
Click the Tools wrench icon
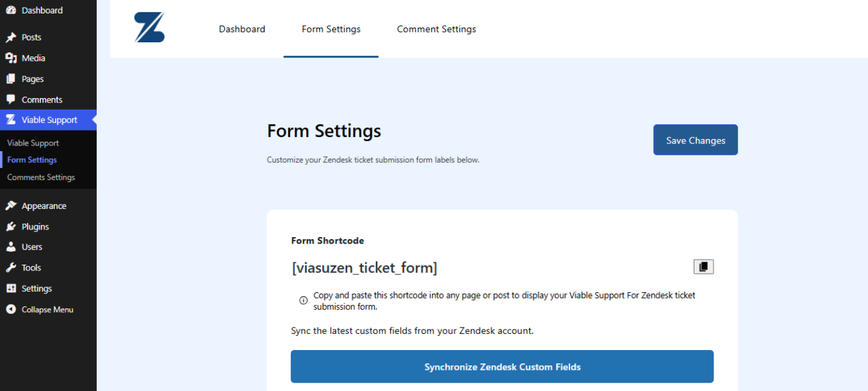(11, 268)
